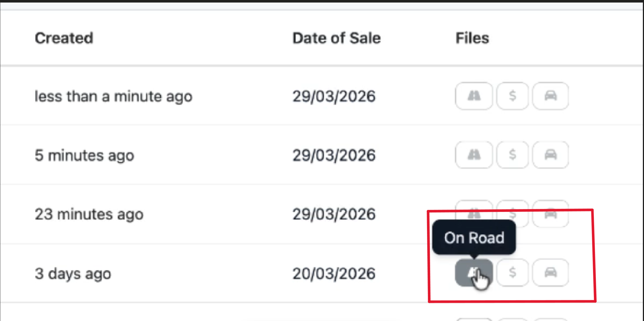The width and height of the screenshot is (644, 321).
Task: Open On Road file for newest row
Action: [474, 96]
